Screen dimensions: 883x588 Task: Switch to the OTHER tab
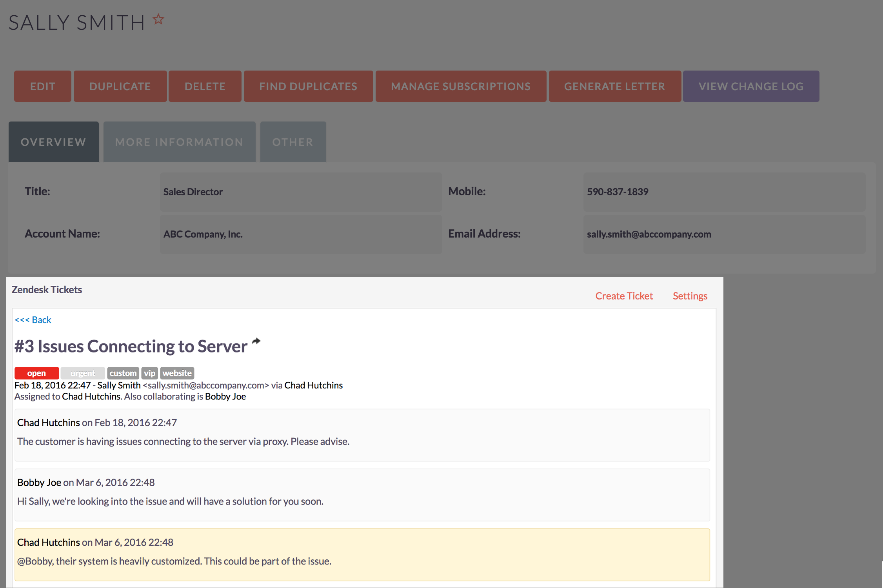click(293, 142)
